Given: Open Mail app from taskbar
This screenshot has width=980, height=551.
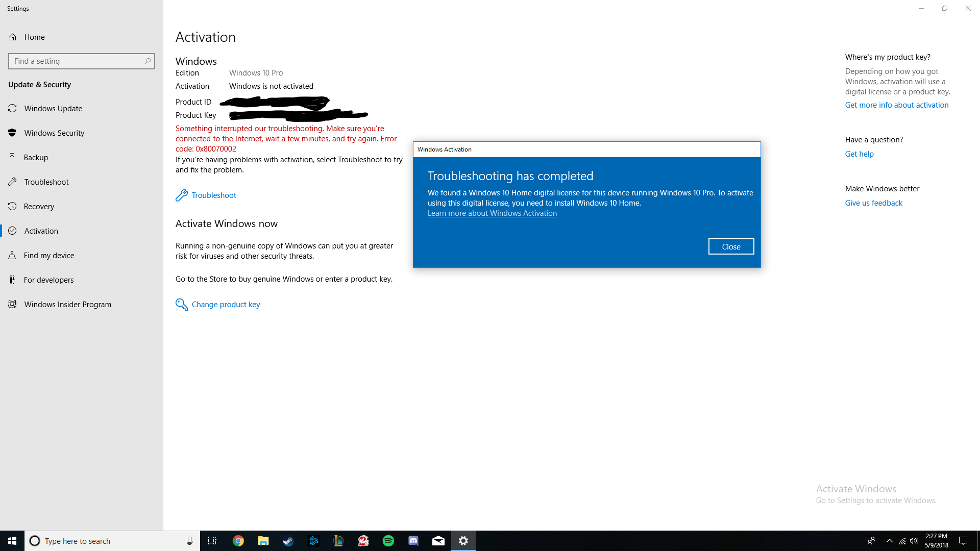Looking at the screenshot, I should [438, 541].
